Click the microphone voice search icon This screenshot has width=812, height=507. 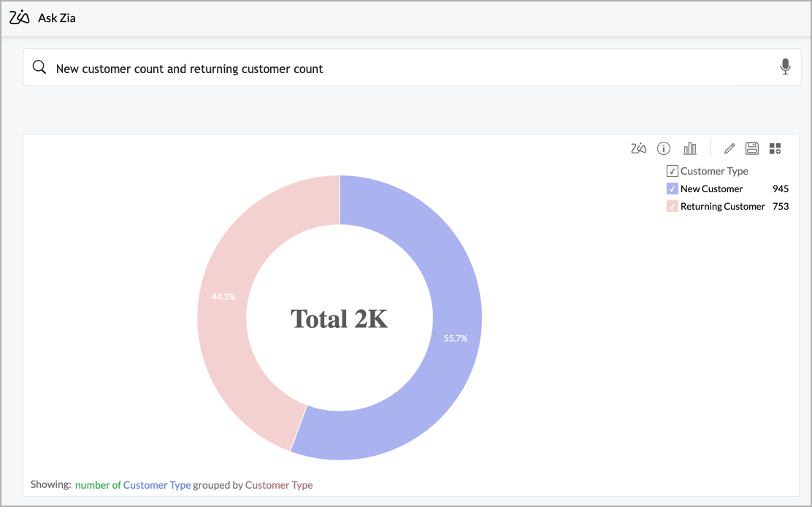pos(785,67)
